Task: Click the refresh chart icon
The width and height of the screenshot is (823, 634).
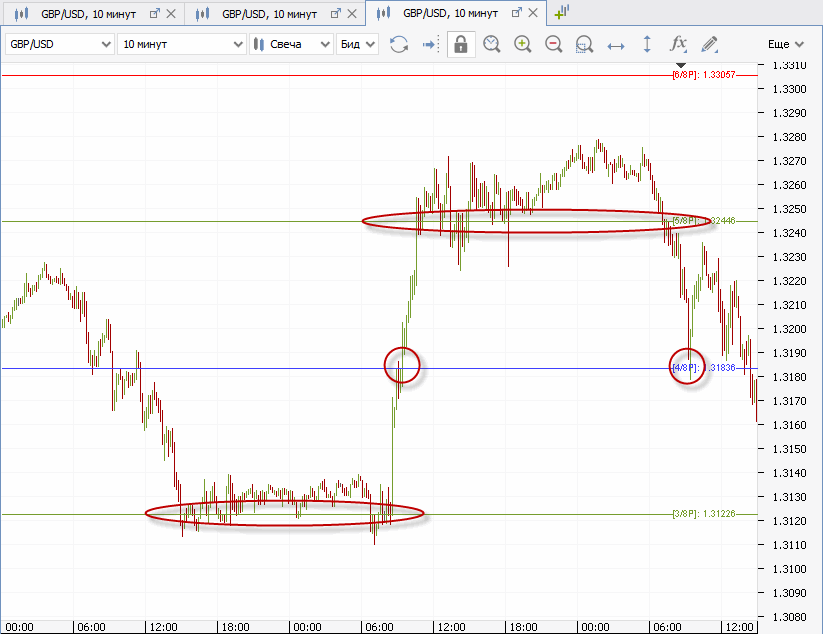Action: pyautogui.click(x=399, y=44)
